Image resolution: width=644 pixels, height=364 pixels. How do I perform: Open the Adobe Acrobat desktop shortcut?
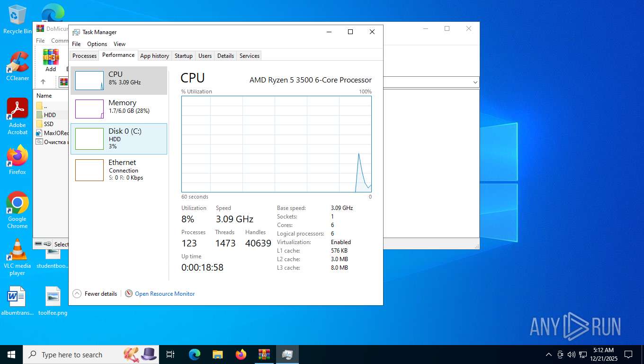[x=18, y=117]
